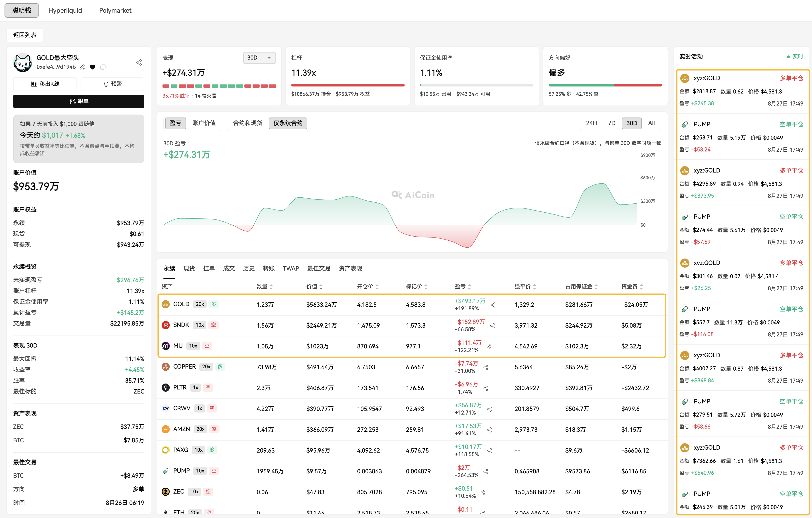The height and width of the screenshot is (518, 812).
Task: Click the PLTR asset icon
Action: coord(166,388)
